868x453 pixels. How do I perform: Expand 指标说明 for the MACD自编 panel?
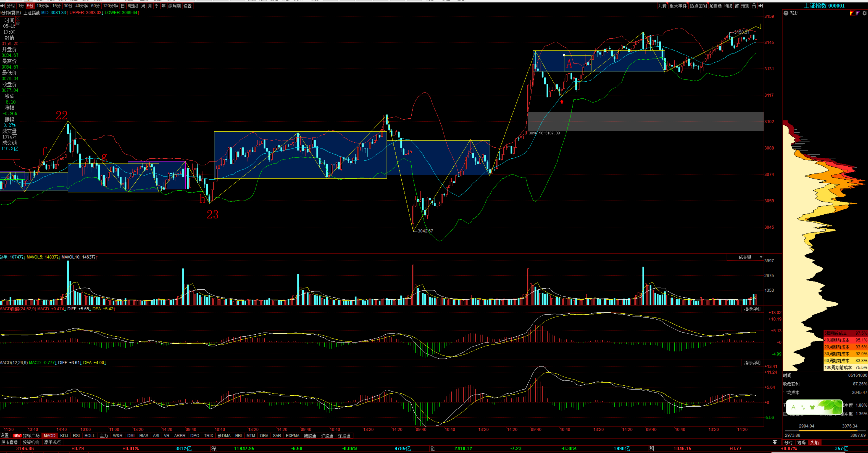pyautogui.click(x=752, y=309)
